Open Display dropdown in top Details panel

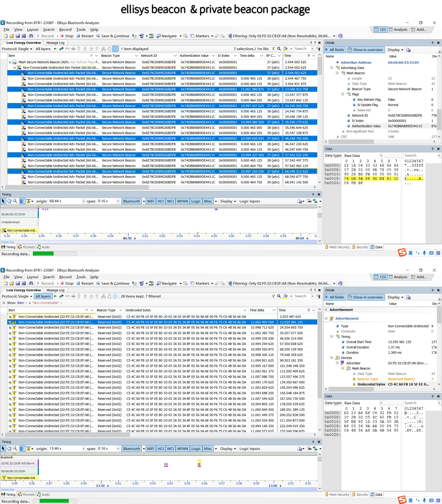(395, 50)
